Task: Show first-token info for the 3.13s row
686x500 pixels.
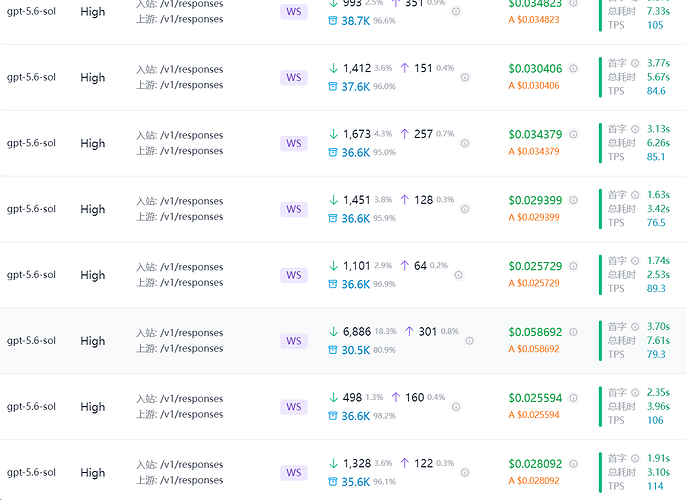Action: pyautogui.click(x=635, y=129)
